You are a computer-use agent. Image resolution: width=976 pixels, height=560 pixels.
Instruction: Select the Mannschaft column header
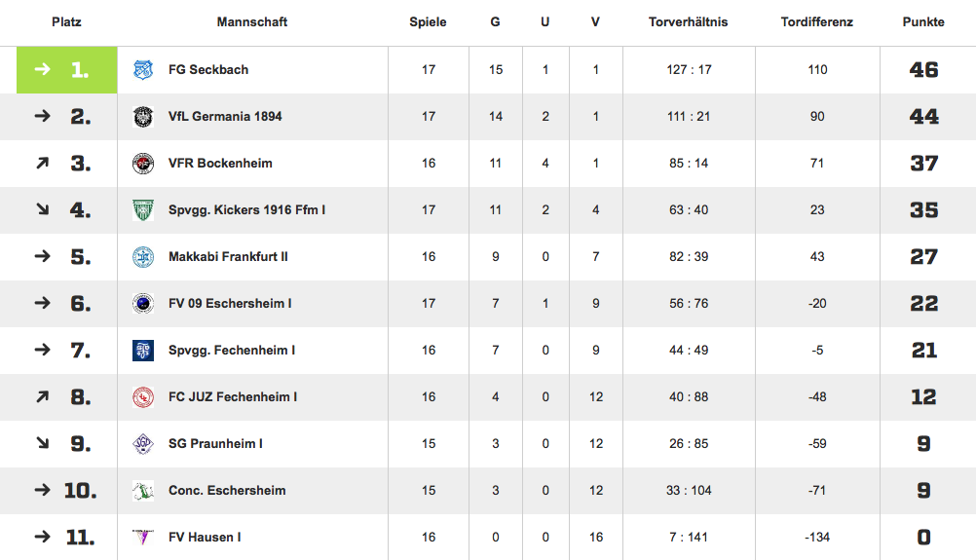[x=252, y=21]
